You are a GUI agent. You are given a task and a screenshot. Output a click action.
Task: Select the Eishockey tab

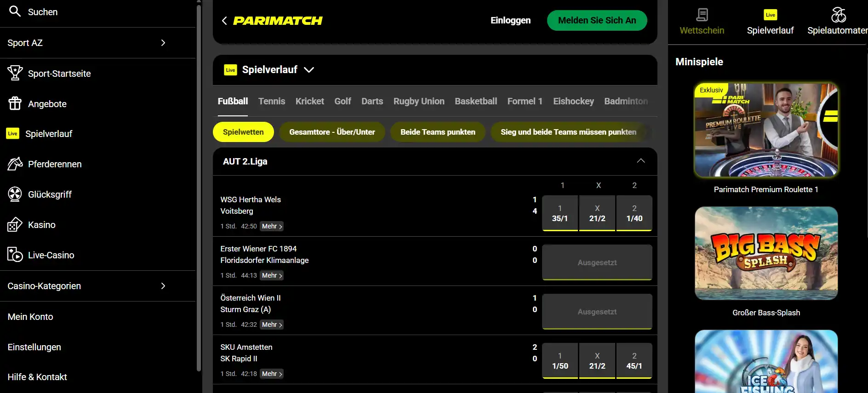tap(573, 101)
